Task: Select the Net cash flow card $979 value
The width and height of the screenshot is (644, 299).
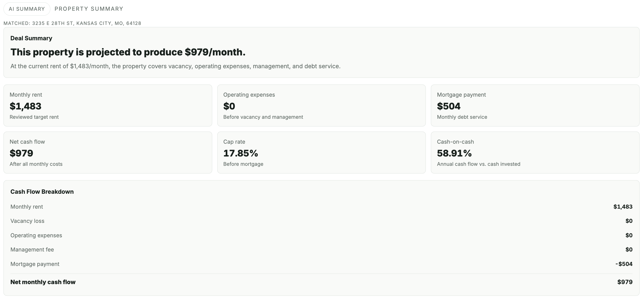Action: [x=21, y=153]
